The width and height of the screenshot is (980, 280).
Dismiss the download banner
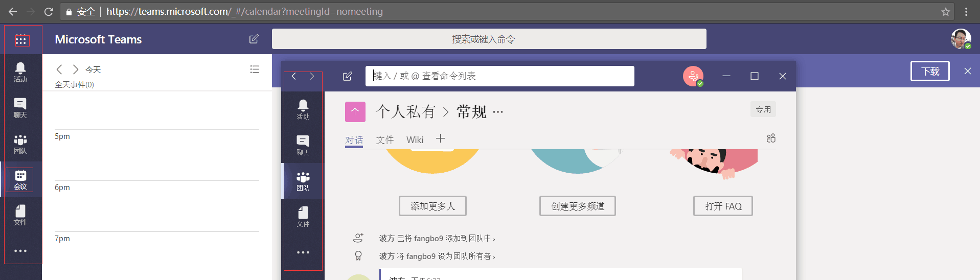(967, 71)
